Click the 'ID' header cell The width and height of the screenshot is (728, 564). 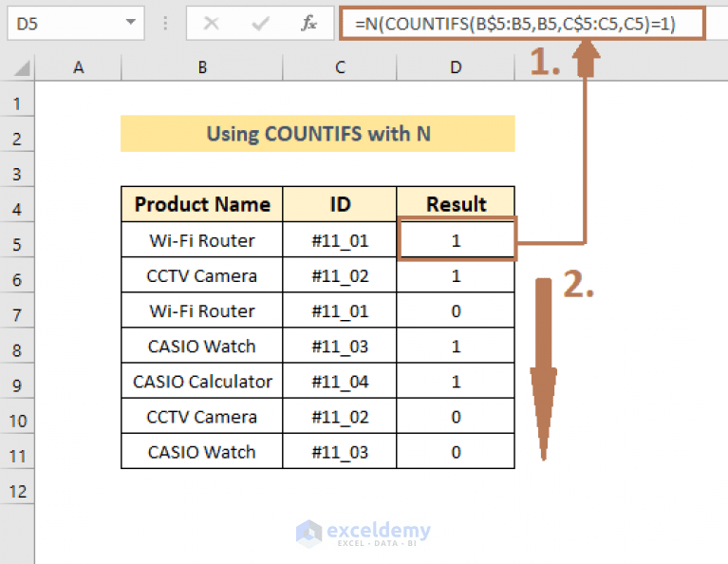click(x=340, y=204)
